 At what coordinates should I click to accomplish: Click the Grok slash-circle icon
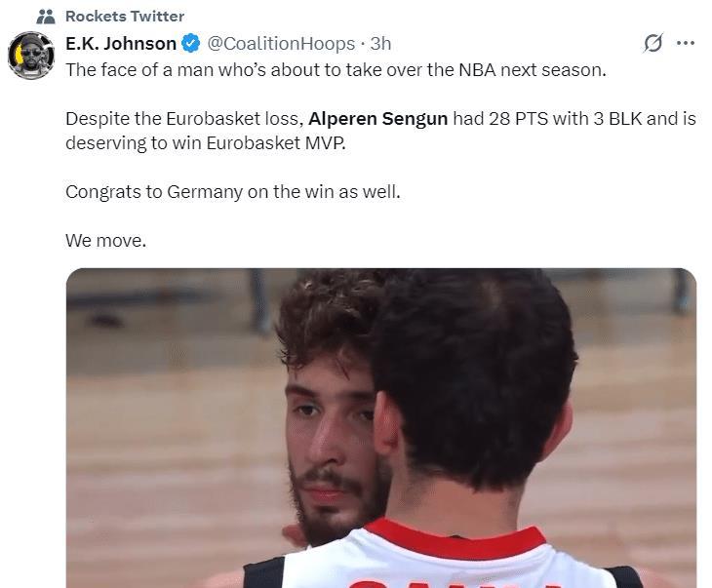(x=653, y=43)
